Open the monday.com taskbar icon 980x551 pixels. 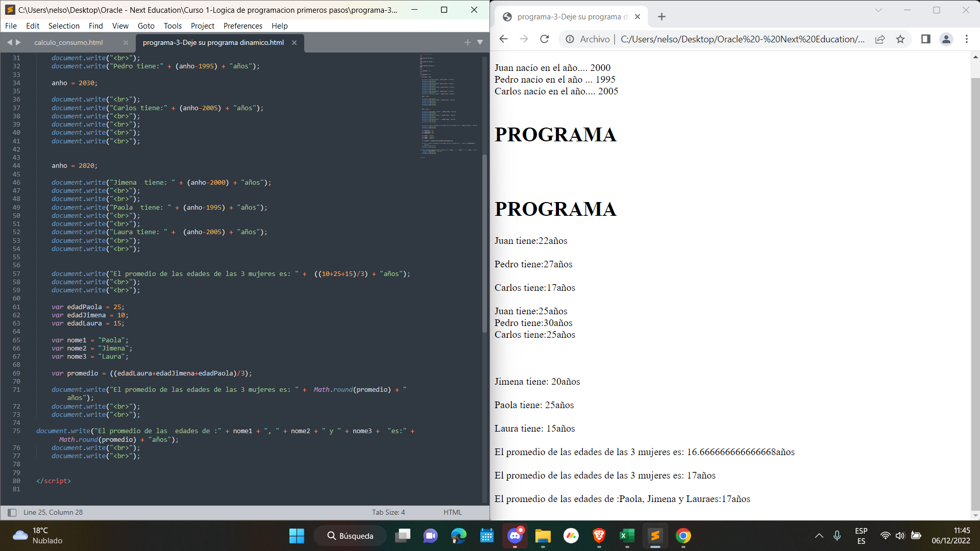[x=571, y=536]
